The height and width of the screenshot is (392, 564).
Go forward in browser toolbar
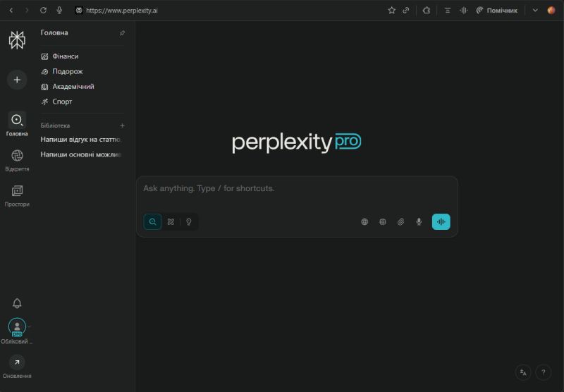(x=27, y=11)
